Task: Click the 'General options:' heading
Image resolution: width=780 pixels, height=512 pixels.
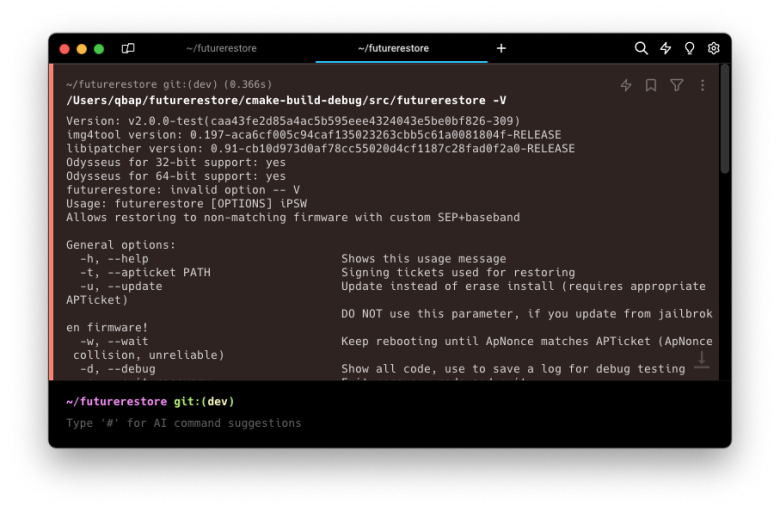Action: (120, 245)
